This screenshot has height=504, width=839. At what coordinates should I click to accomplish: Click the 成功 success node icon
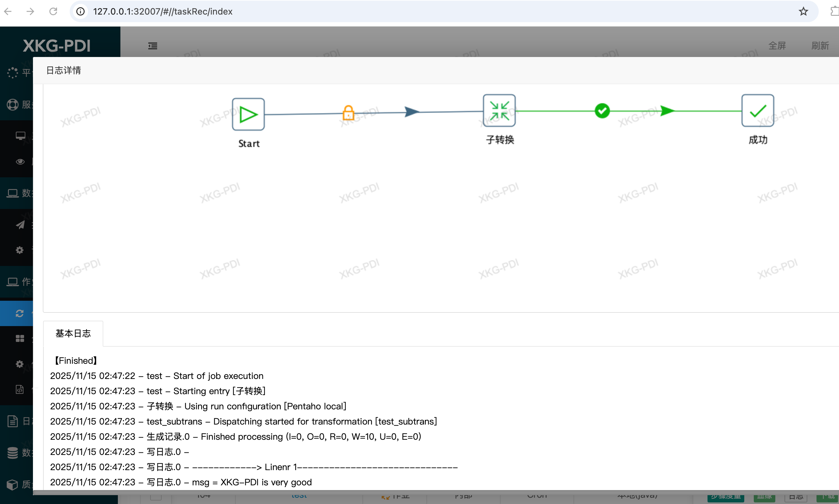[x=758, y=111]
